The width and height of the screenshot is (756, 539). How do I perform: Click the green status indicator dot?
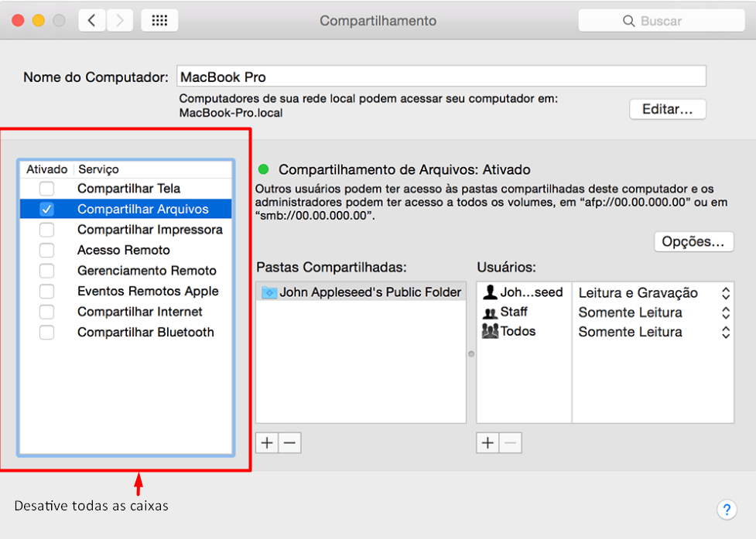point(263,169)
